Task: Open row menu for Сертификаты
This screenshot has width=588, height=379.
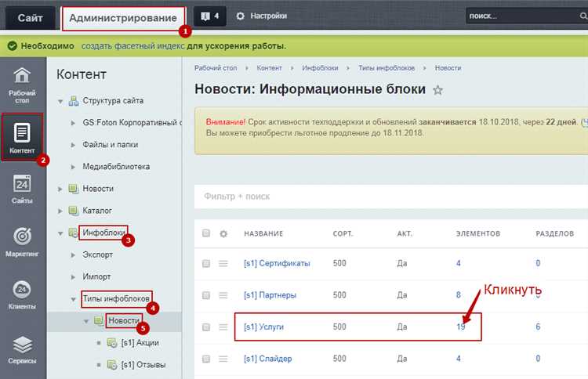Action: 223,264
